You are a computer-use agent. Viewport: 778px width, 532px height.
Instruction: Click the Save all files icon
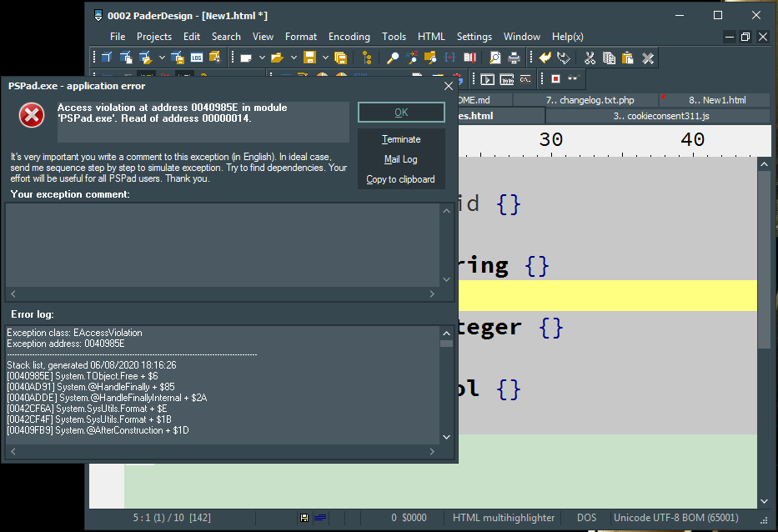[x=340, y=58]
